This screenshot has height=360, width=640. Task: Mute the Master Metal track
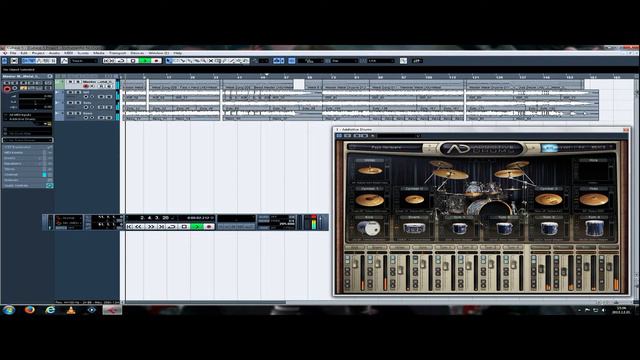point(70,82)
